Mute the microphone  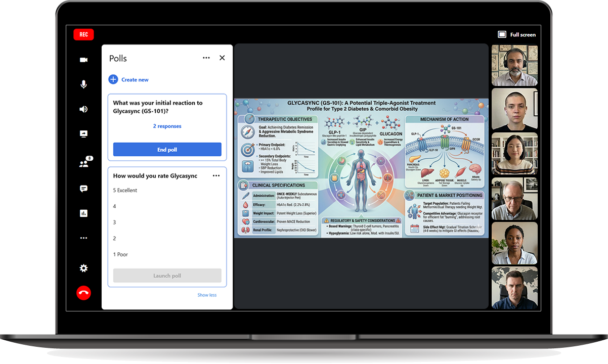coord(83,84)
